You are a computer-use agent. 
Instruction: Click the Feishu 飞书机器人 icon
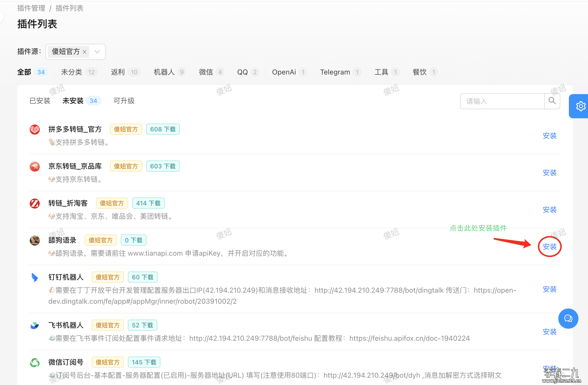pyautogui.click(x=35, y=326)
